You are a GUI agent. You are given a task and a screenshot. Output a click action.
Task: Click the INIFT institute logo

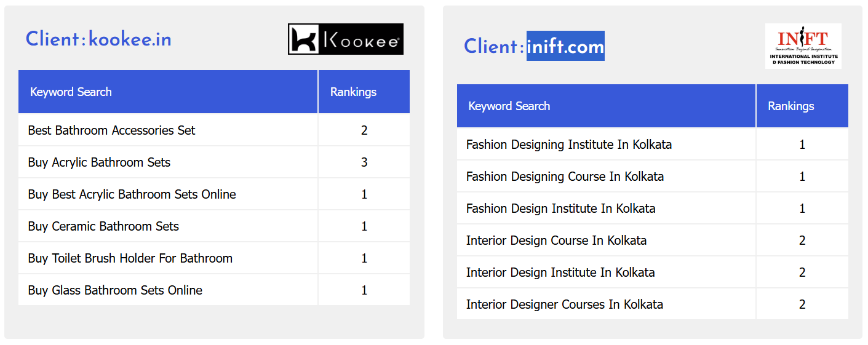803,46
